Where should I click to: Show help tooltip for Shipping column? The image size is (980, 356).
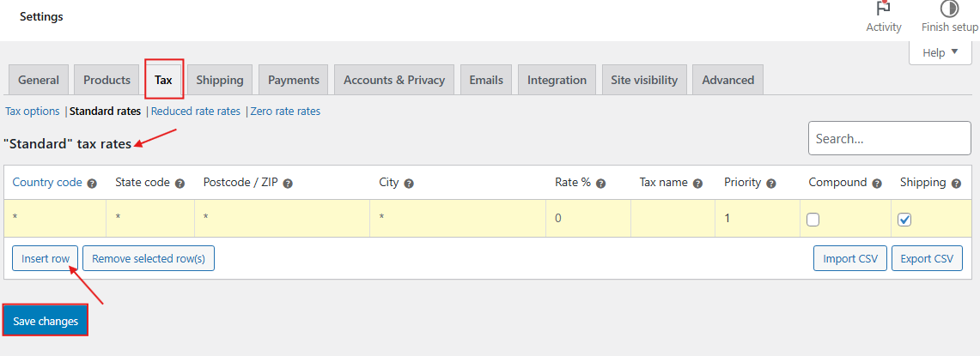click(x=956, y=184)
